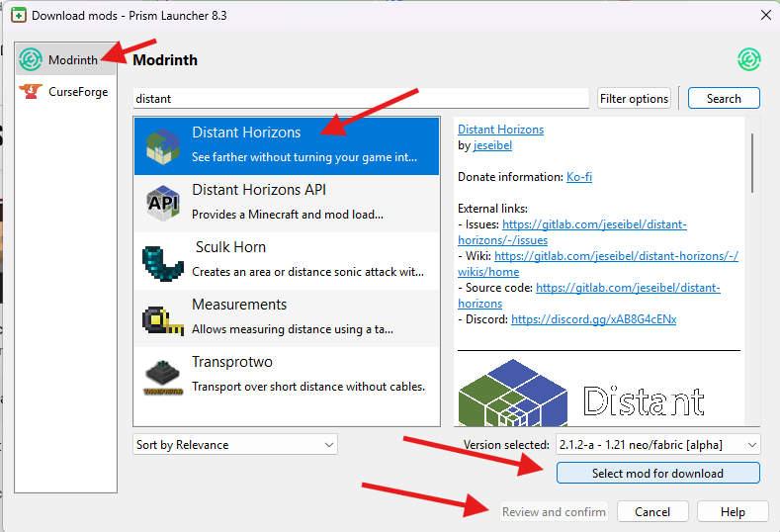Click the Filter options button
The height and width of the screenshot is (532, 780).
[x=634, y=99]
